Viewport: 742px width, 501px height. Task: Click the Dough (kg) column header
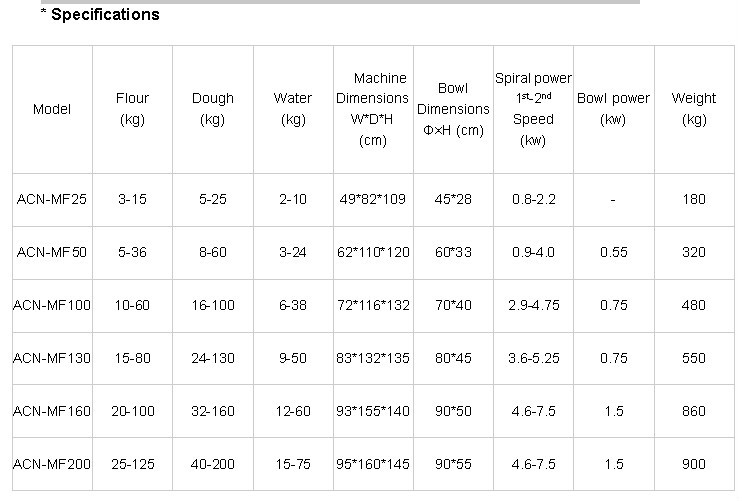point(212,109)
